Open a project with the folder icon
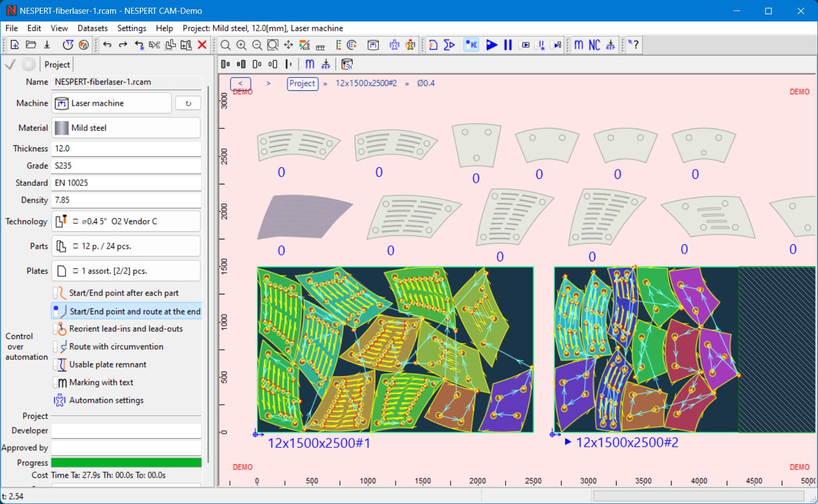Image resolution: width=818 pixels, height=504 pixels. 31,45
